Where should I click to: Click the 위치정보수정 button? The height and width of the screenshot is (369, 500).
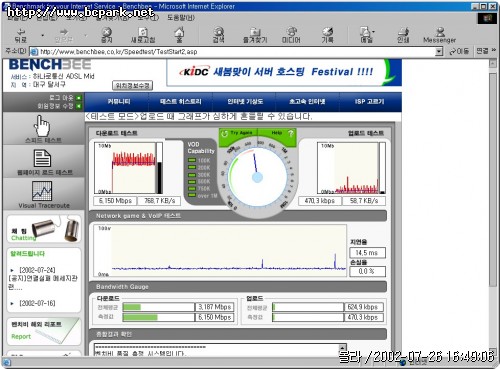tap(132, 86)
